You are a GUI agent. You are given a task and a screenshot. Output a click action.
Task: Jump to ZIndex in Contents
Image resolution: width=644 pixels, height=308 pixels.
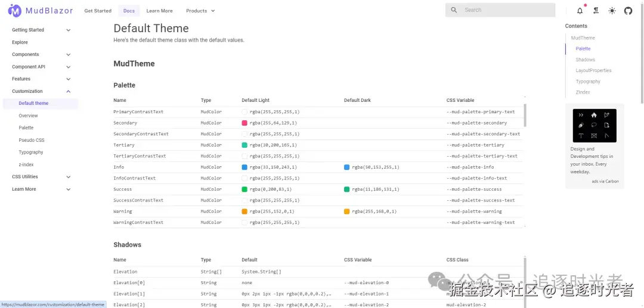(x=583, y=92)
